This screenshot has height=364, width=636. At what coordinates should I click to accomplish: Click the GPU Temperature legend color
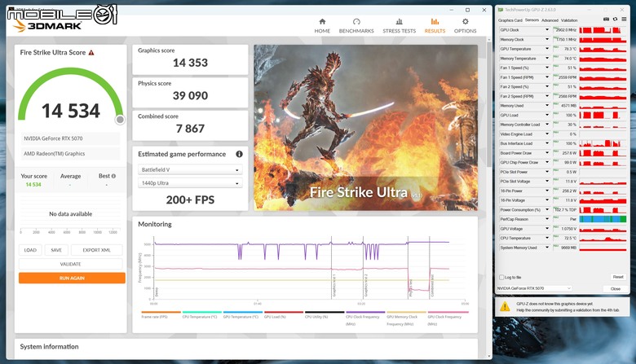pyautogui.click(x=243, y=312)
